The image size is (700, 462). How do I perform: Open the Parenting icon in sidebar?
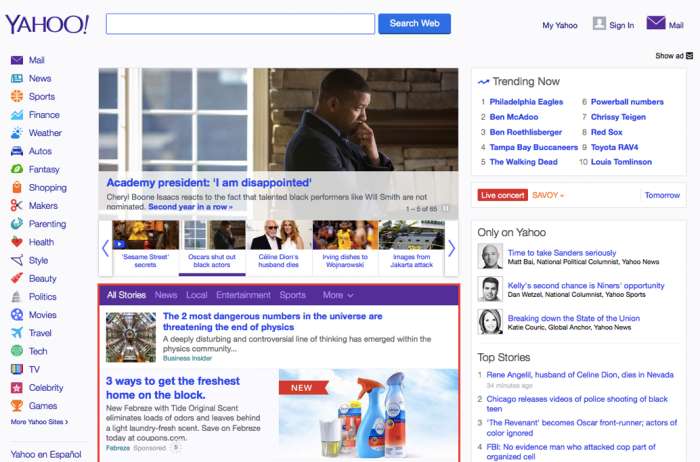(x=17, y=224)
